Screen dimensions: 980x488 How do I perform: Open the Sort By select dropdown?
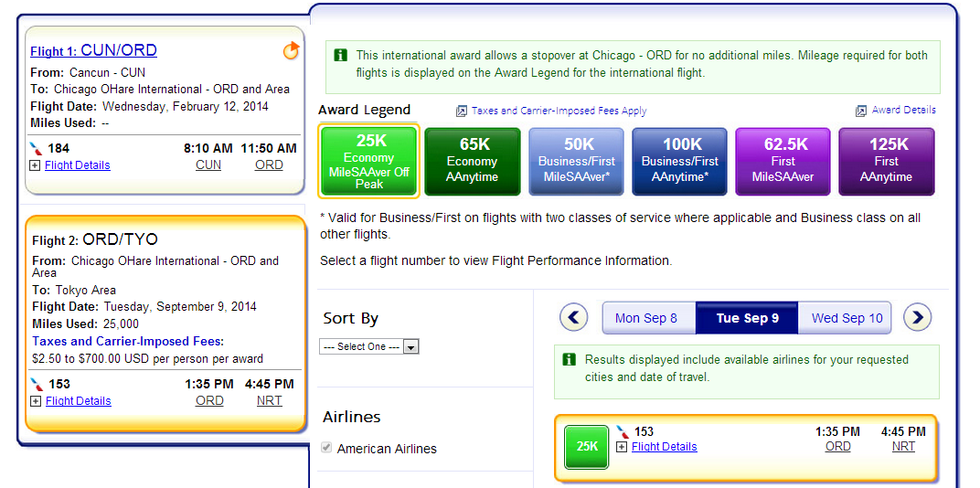[x=368, y=346]
